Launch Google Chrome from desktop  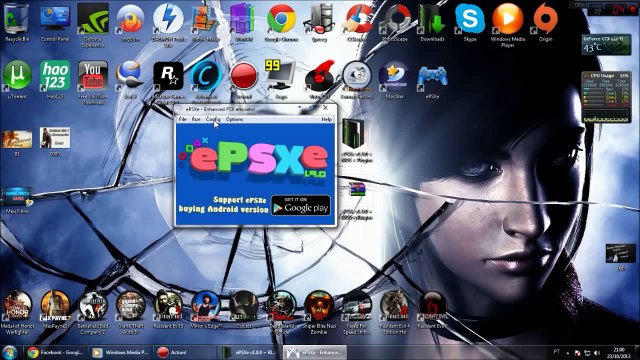(281, 22)
